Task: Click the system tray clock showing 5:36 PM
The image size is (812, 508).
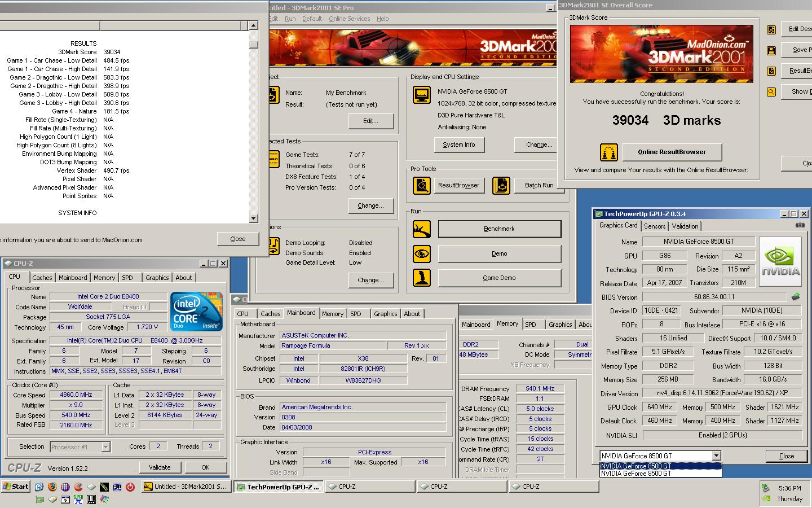Action: tap(789, 488)
